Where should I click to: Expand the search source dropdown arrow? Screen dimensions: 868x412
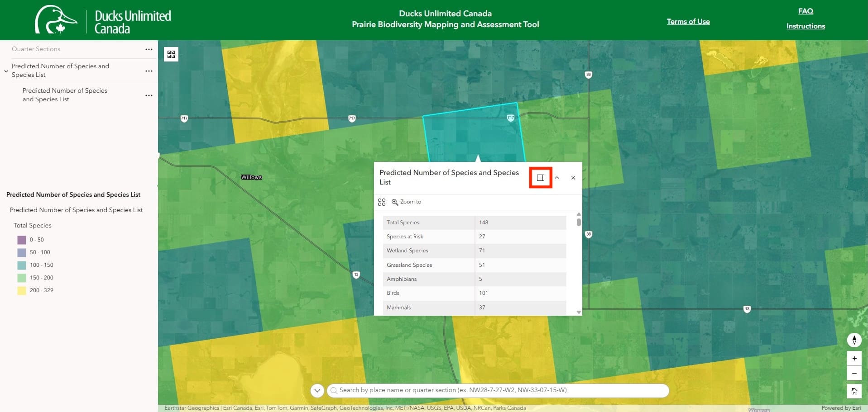[x=317, y=390]
